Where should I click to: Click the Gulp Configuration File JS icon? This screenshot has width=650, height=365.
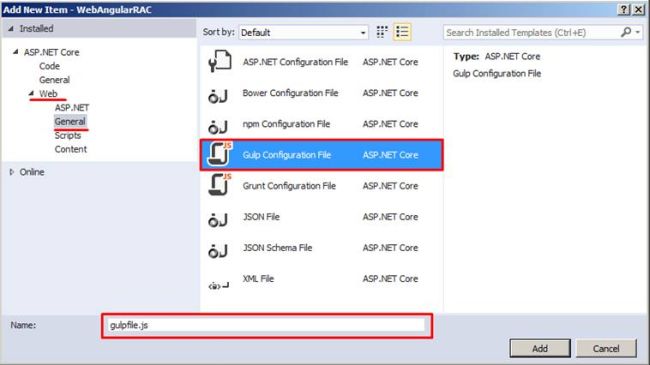219,154
